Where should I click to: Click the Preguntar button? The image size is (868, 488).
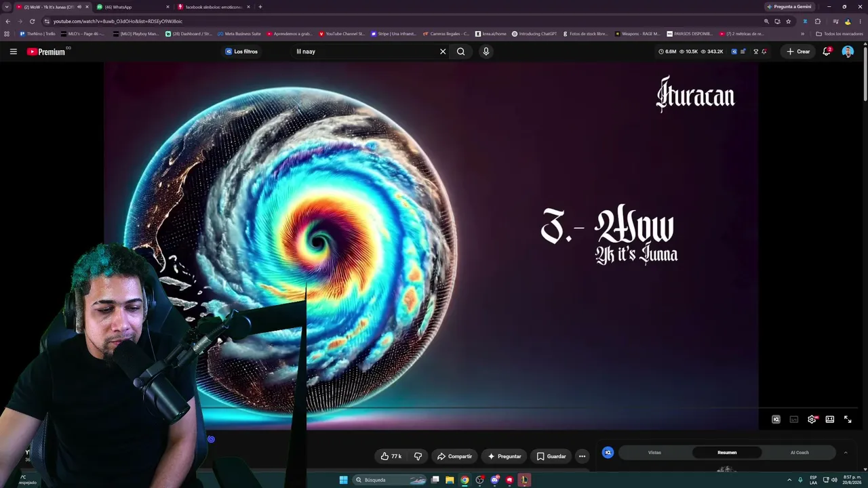tap(505, 457)
